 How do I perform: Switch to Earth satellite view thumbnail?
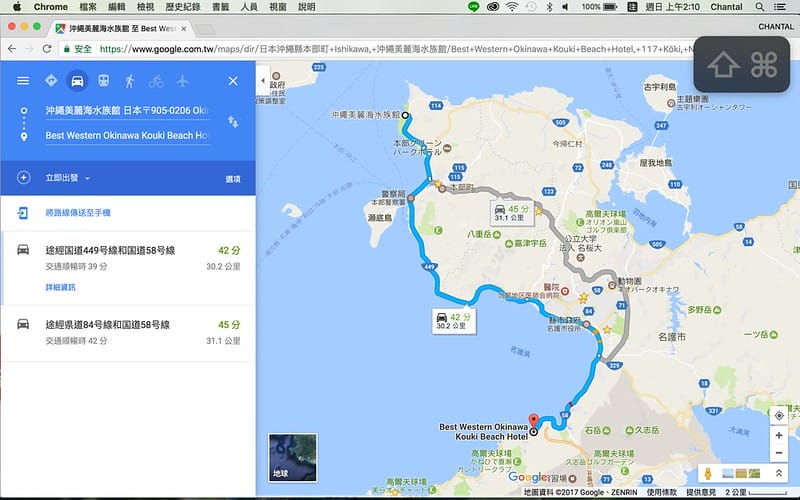point(293,458)
